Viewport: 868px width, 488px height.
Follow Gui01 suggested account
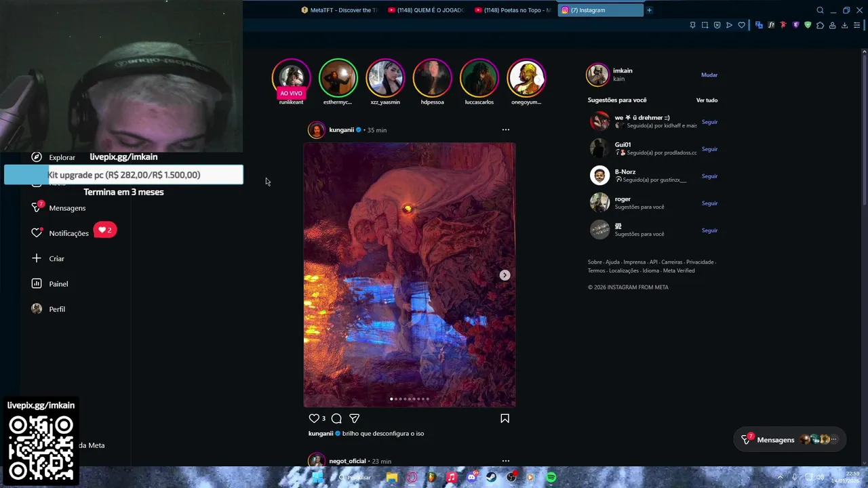coord(709,149)
